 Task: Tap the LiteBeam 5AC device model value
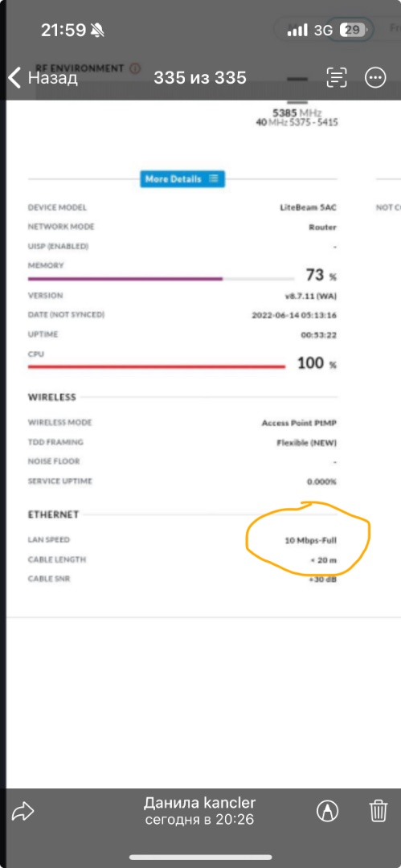(x=308, y=207)
